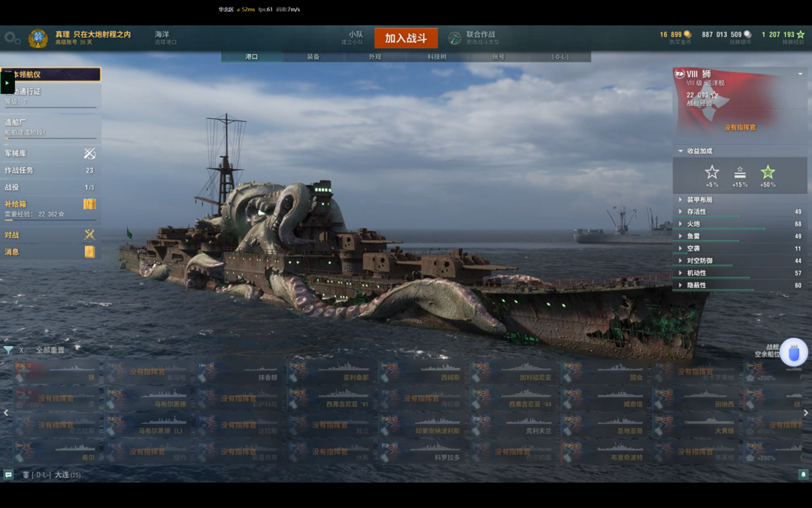Image resolution: width=812 pixels, height=508 pixels.
Task: Open the 战役 campaigns entry
Action: click(50, 187)
